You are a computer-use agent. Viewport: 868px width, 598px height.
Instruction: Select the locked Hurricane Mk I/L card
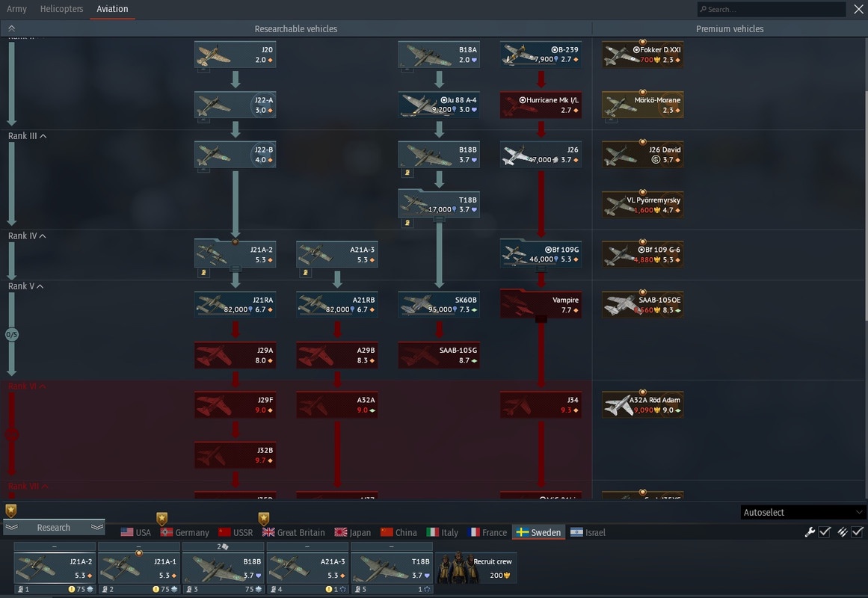[x=541, y=105]
